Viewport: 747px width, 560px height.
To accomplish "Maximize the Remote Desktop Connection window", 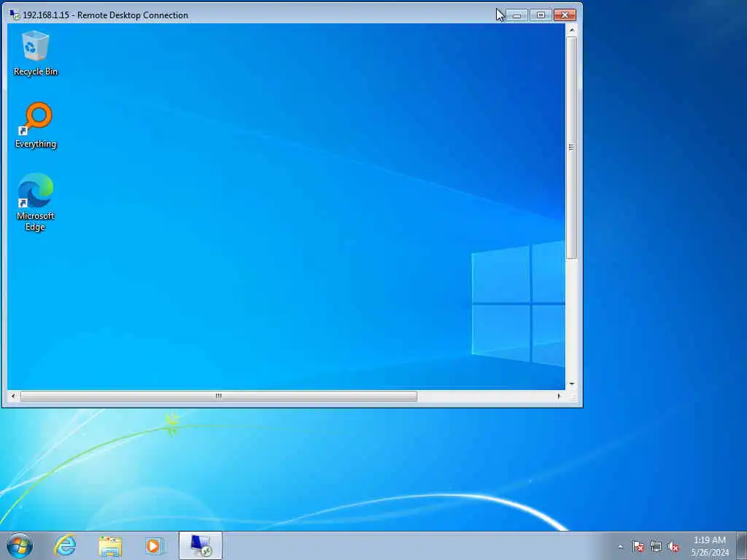I will 541,15.
